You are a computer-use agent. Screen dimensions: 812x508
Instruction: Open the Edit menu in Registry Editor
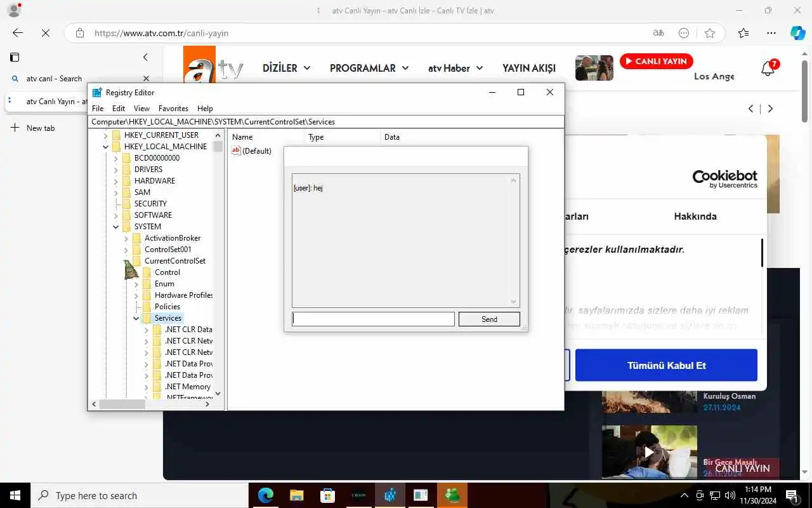click(119, 109)
